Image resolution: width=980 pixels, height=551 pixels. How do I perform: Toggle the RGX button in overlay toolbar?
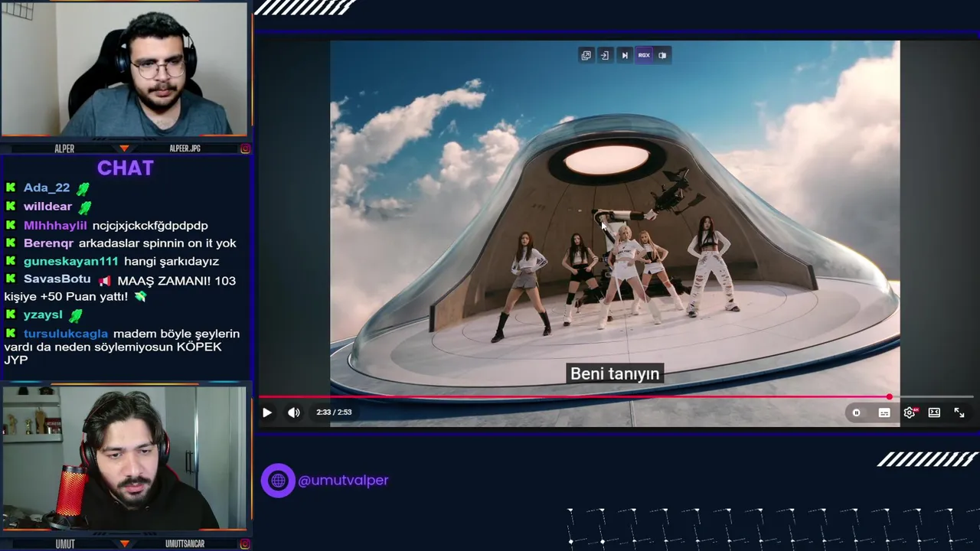point(644,55)
